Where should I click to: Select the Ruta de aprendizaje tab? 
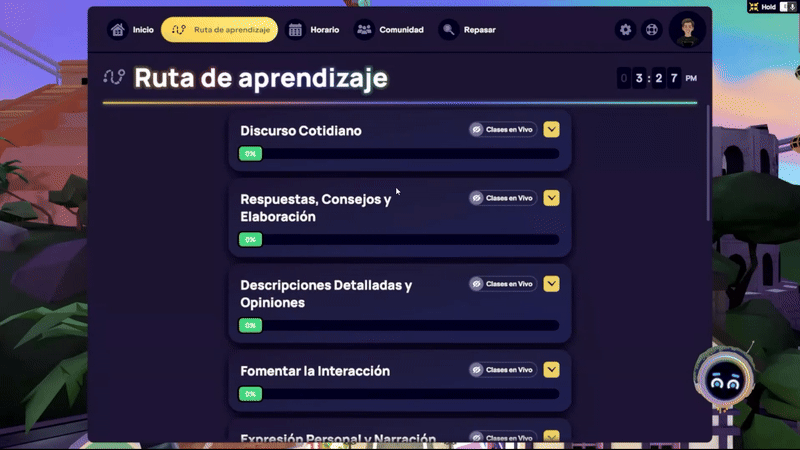219,30
